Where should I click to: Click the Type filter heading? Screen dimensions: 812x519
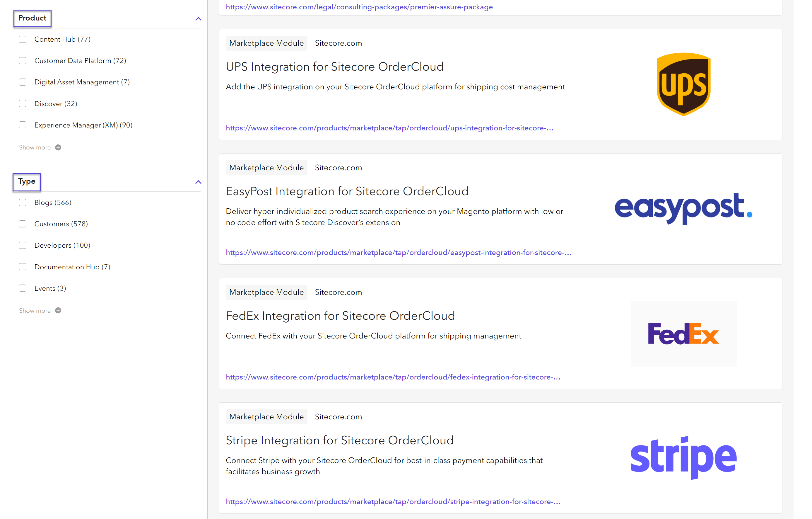click(x=27, y=182)
